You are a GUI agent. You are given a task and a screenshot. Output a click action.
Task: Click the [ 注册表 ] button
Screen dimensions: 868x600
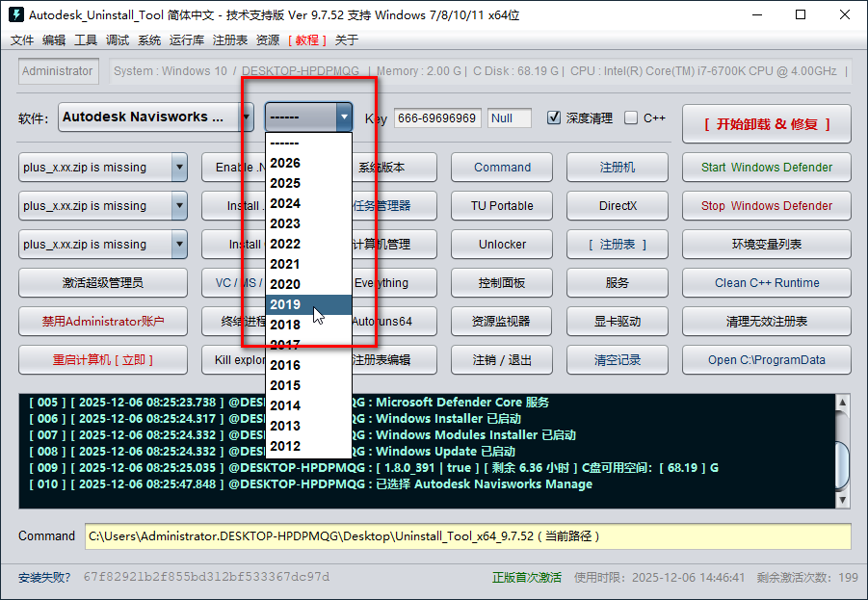click(x=618, y=244)
